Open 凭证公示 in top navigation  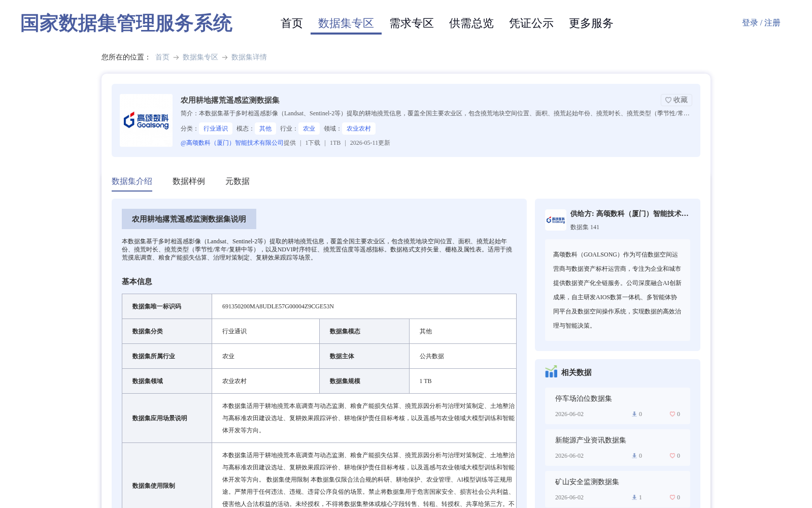(x=531, y=23)
